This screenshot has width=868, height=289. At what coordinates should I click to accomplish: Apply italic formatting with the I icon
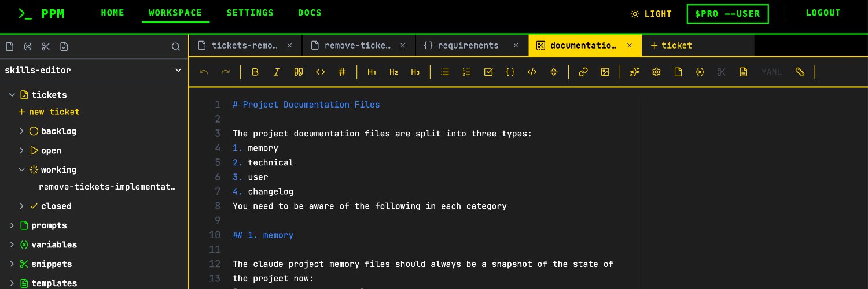point(277,72)
